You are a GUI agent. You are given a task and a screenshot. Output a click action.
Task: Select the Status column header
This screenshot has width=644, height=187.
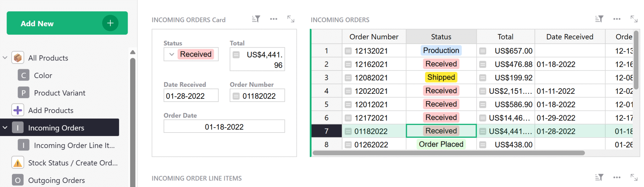(x=441, y=37)
